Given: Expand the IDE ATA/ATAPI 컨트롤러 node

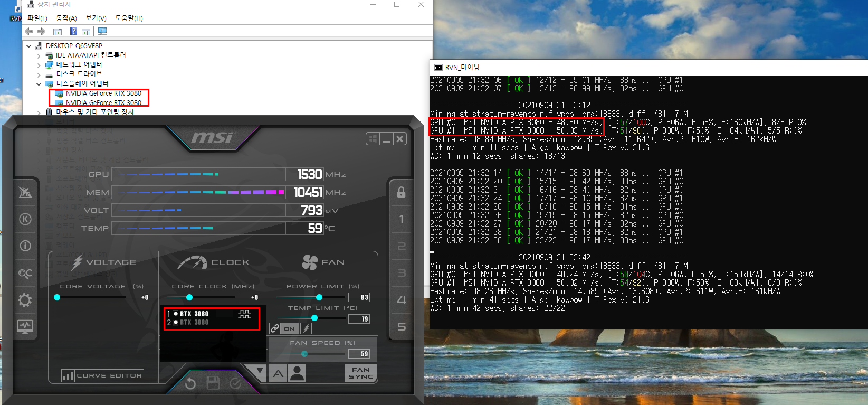Looking at the screenshot, I should pyautogui.click(x=39, y=55).
